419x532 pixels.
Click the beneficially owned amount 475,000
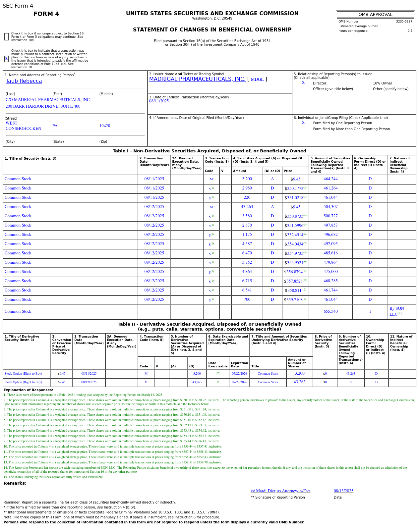coord(330,272)
